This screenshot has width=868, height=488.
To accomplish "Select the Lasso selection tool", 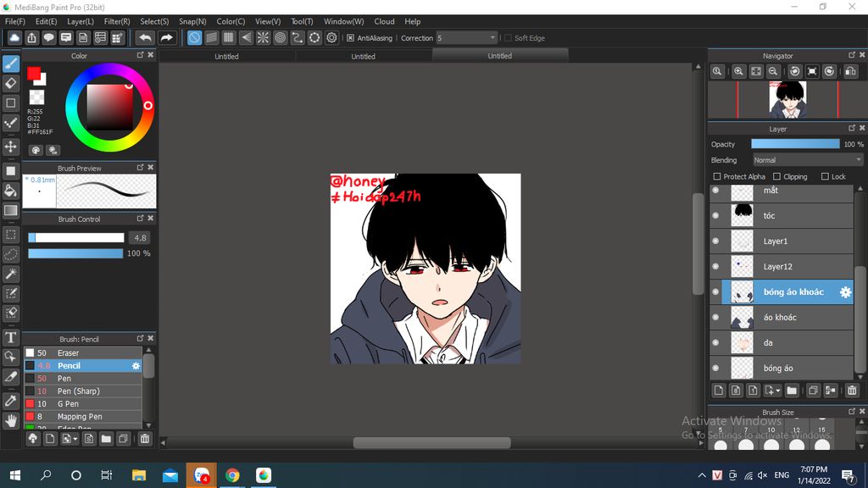I will [11, 254].
